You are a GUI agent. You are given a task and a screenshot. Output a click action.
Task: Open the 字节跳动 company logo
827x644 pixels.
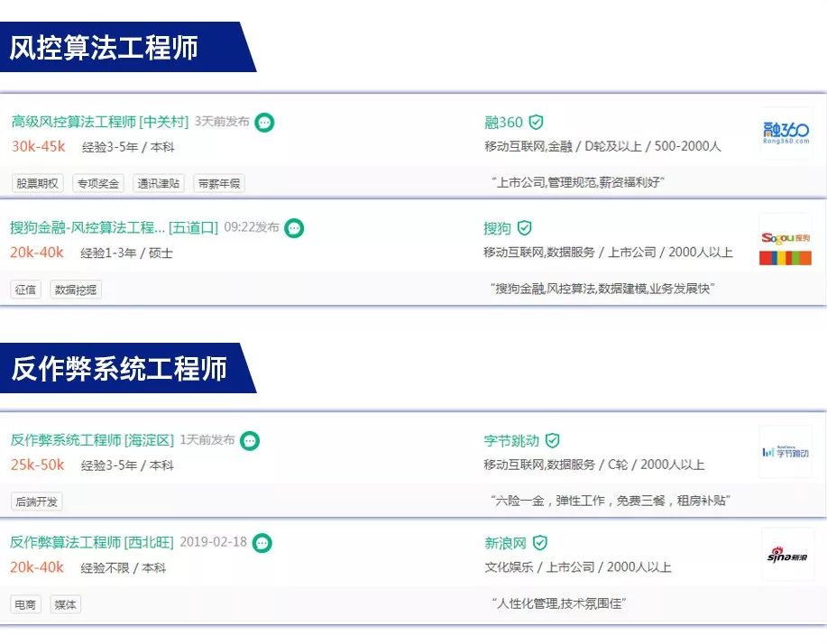(x=786, y=452)
